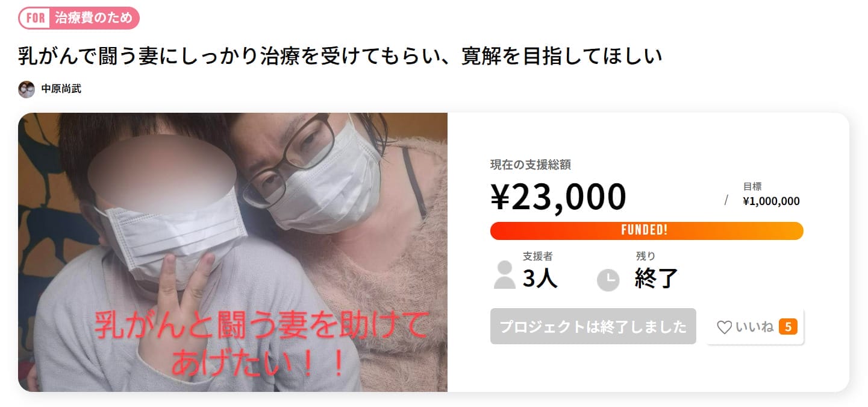868x407 pixels.
Task: Click the いいね like button
Action: (755, 327)
